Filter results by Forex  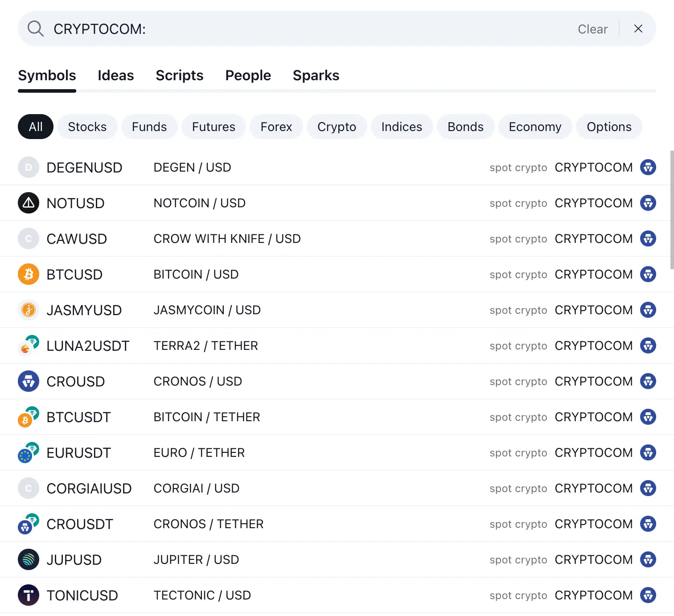(x=276, y=127)
